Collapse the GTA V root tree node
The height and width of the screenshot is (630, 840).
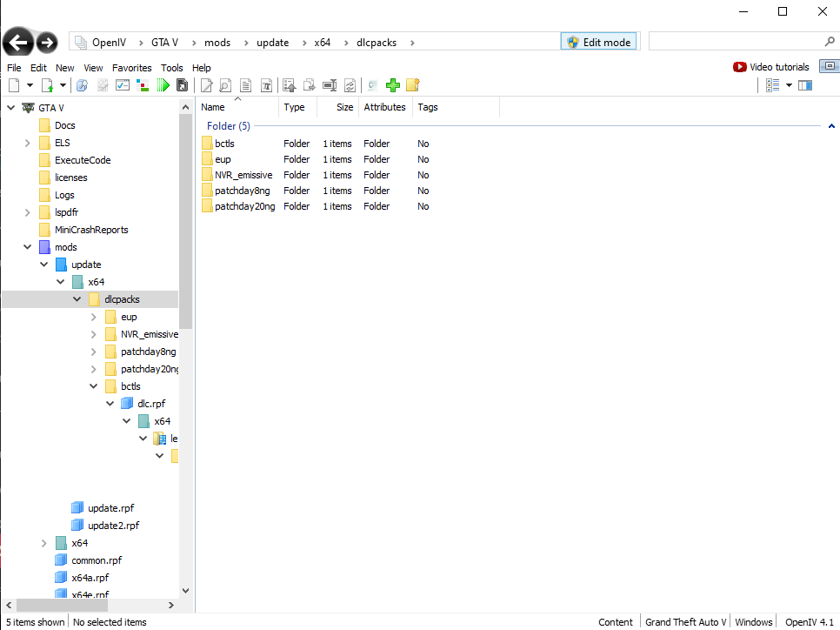point(10,108)
